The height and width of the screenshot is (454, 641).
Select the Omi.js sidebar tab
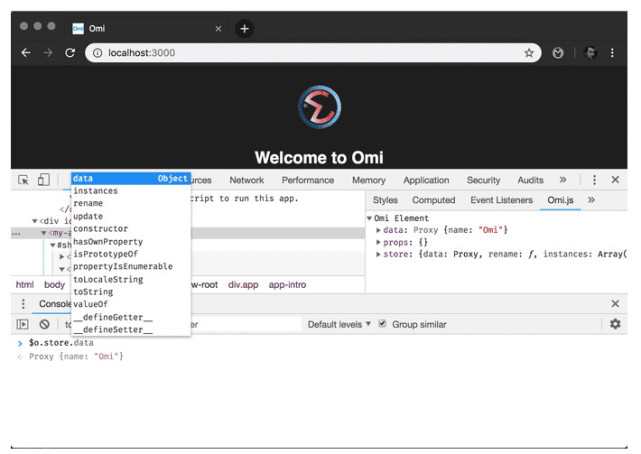(x=560, y=200)
